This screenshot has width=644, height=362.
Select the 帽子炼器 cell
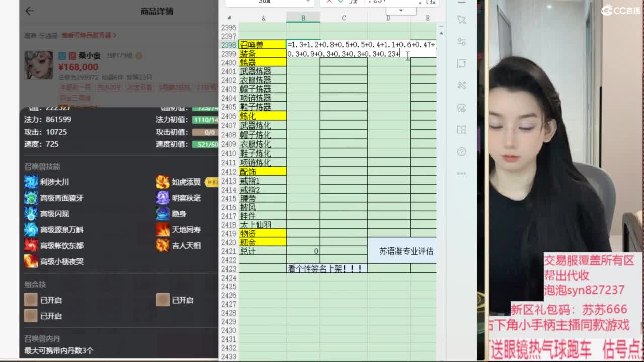click(263, 89)
